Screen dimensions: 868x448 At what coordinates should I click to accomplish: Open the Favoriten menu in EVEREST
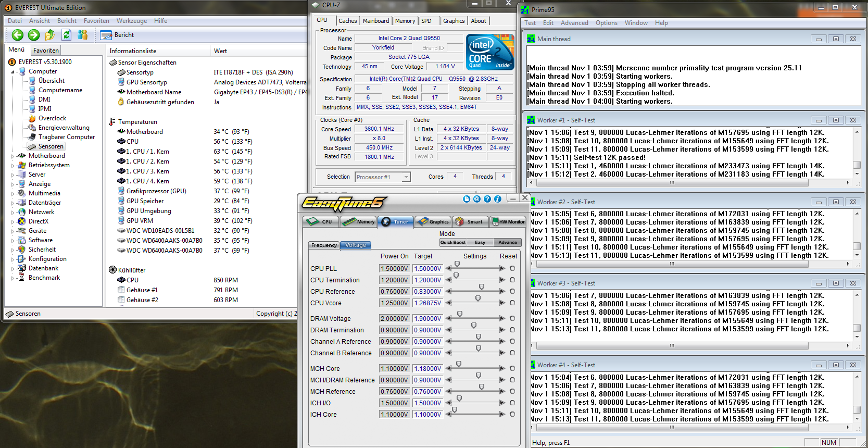(x=96, y=21)
